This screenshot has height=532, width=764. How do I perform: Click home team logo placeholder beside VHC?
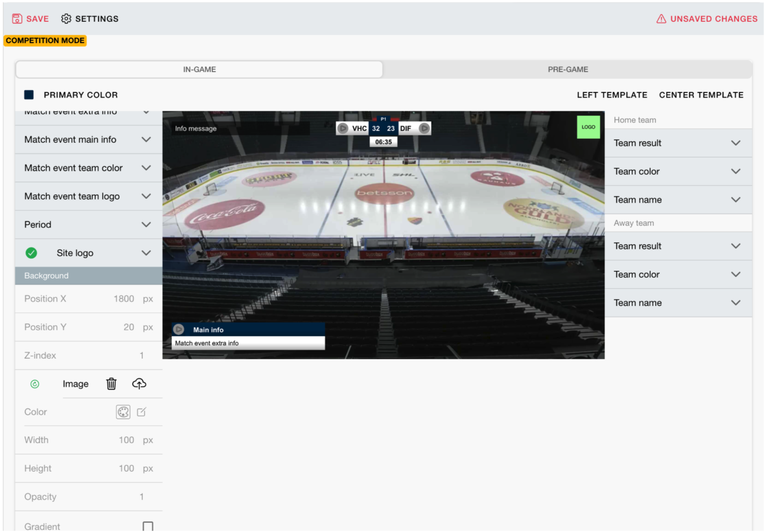coord(343,128)
